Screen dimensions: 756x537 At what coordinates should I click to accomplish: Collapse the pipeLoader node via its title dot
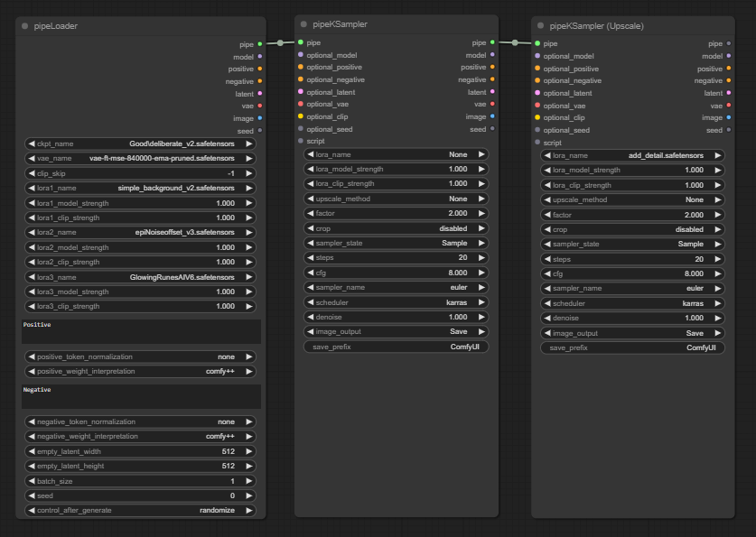[24, 26]
